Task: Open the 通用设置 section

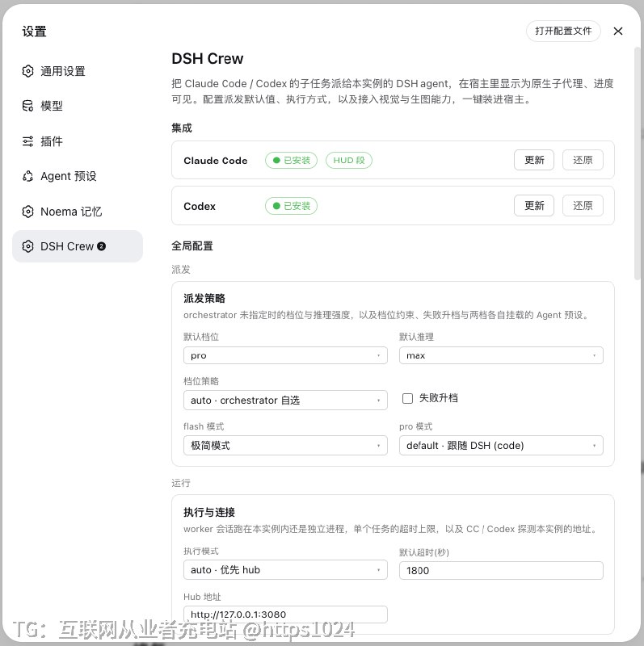Action: click(78, 71)
